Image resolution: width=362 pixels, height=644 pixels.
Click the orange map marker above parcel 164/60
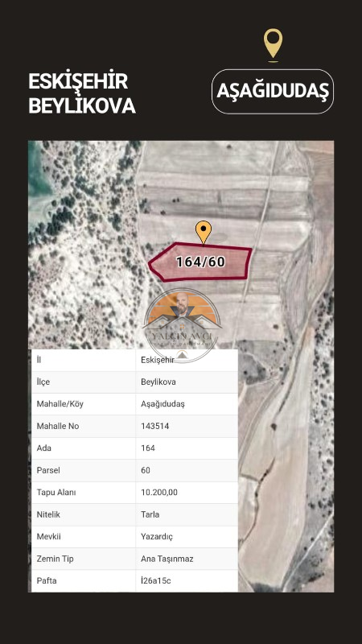204,232
